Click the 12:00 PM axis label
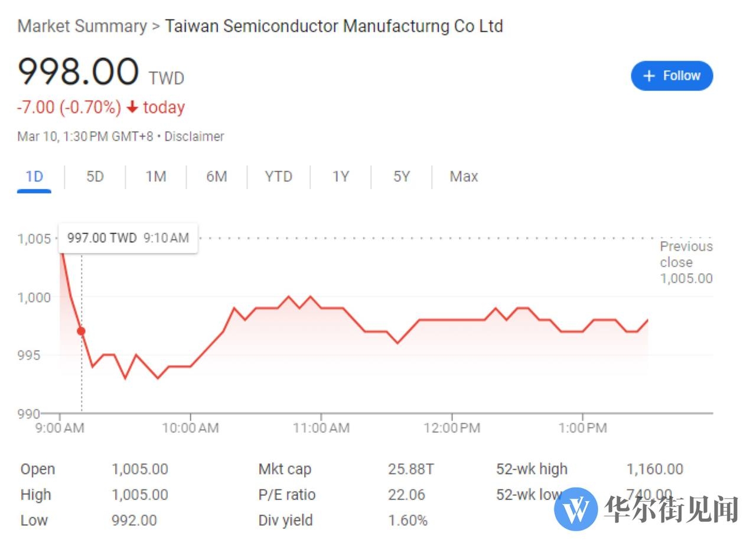This screenshot has width=756, height=549. point(452,428)
